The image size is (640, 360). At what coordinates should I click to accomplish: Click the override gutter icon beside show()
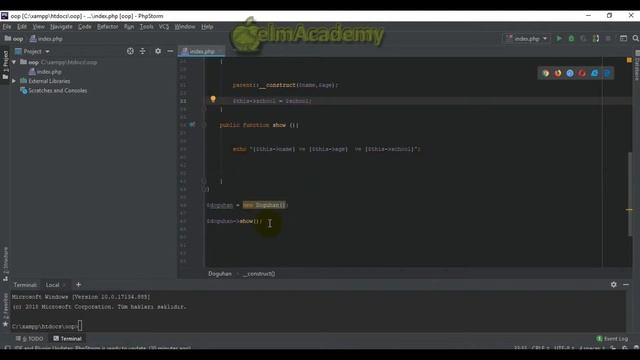click(x=192, y=124)
